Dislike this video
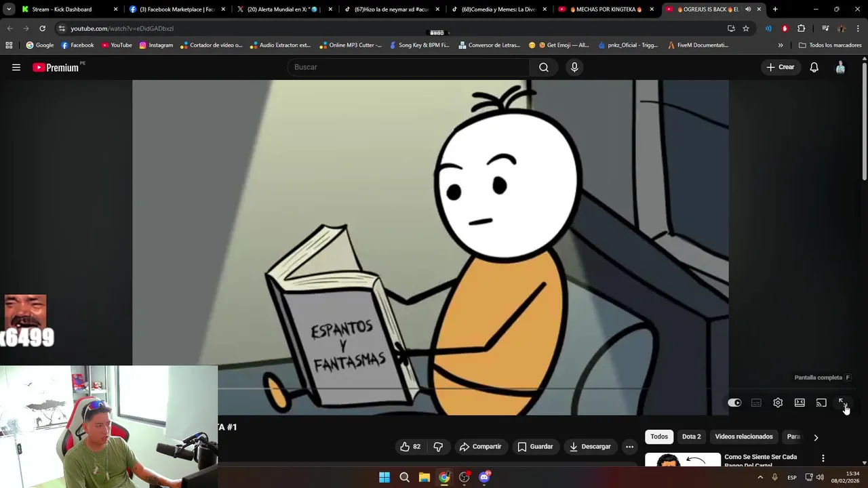The image size is (868, 488). (x=438, y=447)
